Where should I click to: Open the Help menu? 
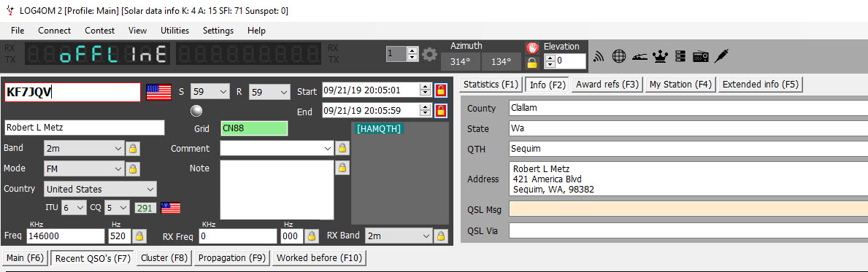coord(257,31)
